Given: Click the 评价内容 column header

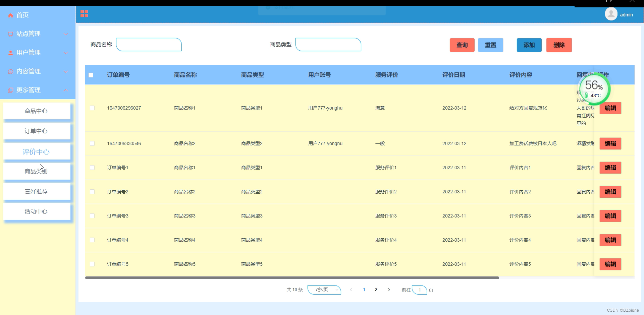Looking at the screenshot, I should (x=521, y=75).
